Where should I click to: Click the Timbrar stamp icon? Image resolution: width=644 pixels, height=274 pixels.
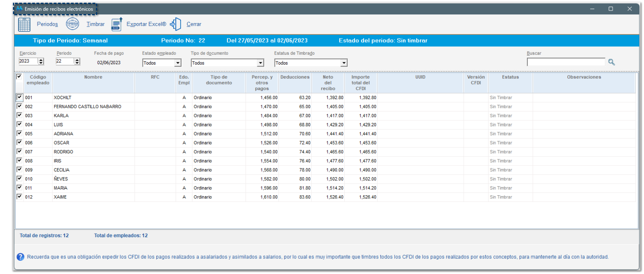(72, 24)
